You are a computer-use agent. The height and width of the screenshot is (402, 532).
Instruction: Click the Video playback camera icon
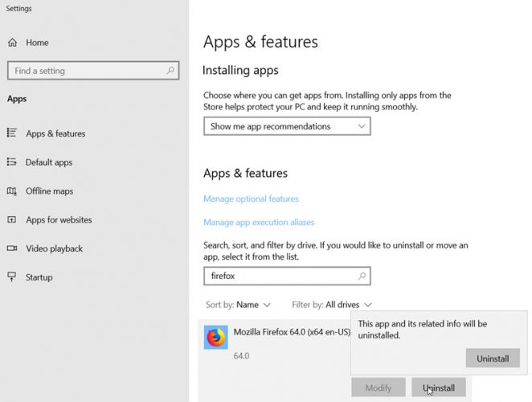click(x=12, y=248)
